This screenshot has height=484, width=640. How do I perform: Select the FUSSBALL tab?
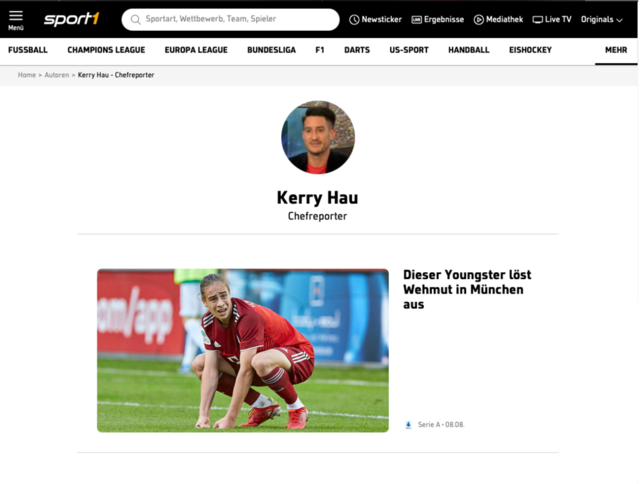pyautogui.click(x=28, y=50)
